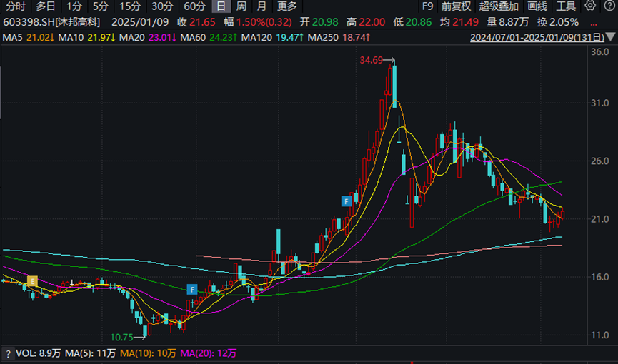The width and height of the screenshot is (618, 364).
Task: Expand the 更多 periods dropdown
Action: pyautogui.click(x=287, y=6)
